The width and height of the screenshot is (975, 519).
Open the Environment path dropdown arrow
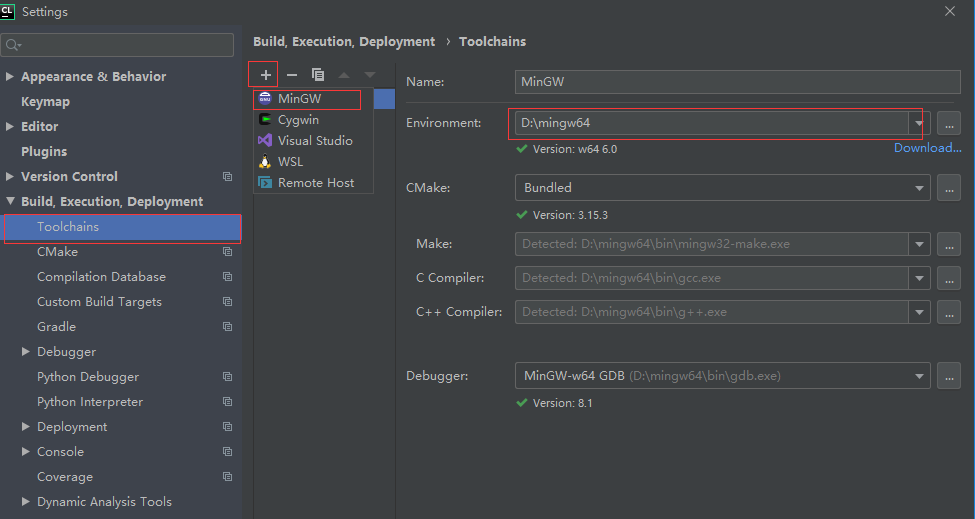tap(919, 123)
